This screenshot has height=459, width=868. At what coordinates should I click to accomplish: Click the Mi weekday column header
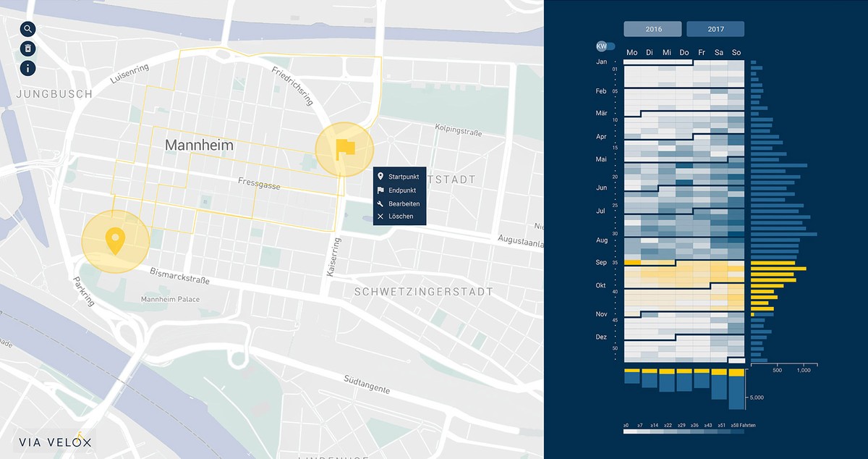[667, 53]
